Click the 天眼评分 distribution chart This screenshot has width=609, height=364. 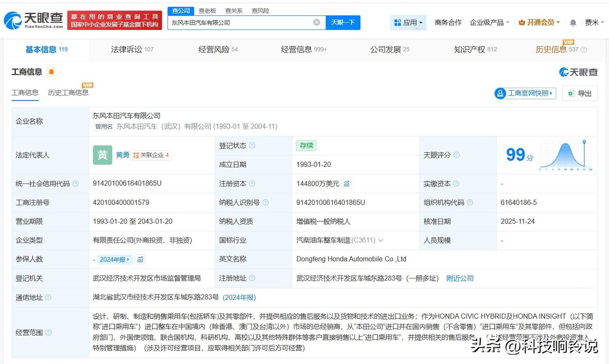566,155
